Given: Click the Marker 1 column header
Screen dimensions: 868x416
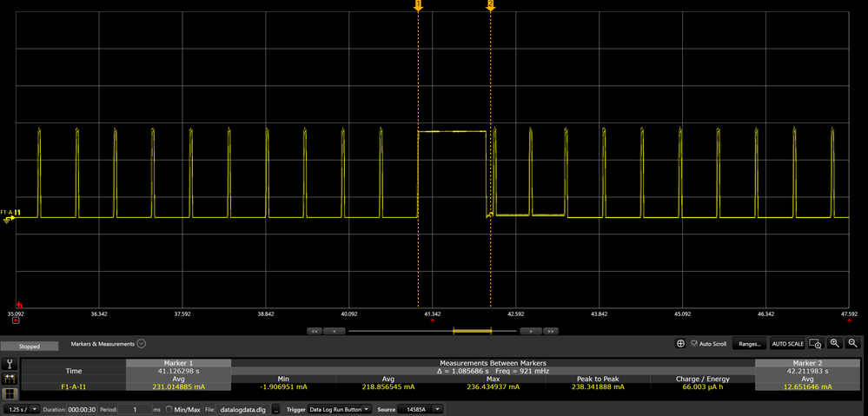Looking at the screenshot, I should pos(178,363).
